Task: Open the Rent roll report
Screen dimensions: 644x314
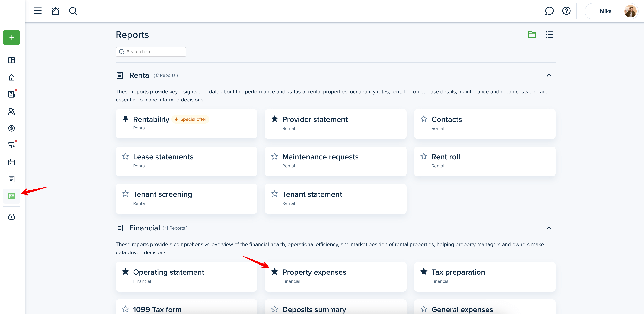Action: click(x=484, y=161)
